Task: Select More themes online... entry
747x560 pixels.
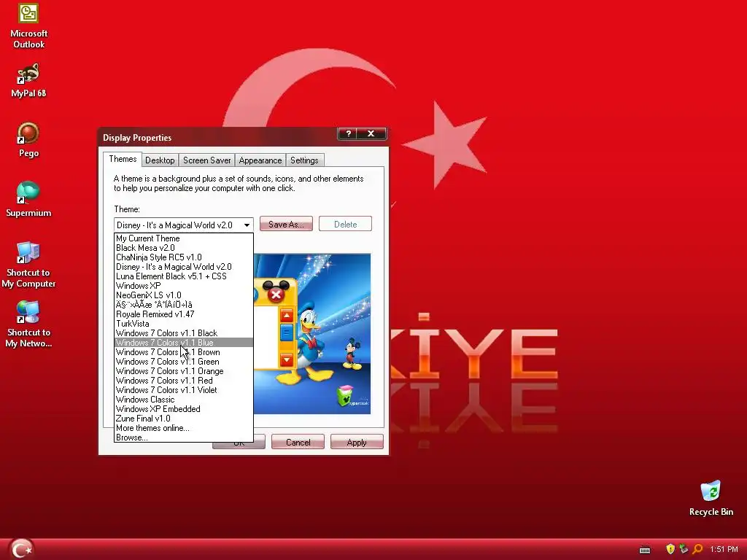Action: [x=183, y=428]
